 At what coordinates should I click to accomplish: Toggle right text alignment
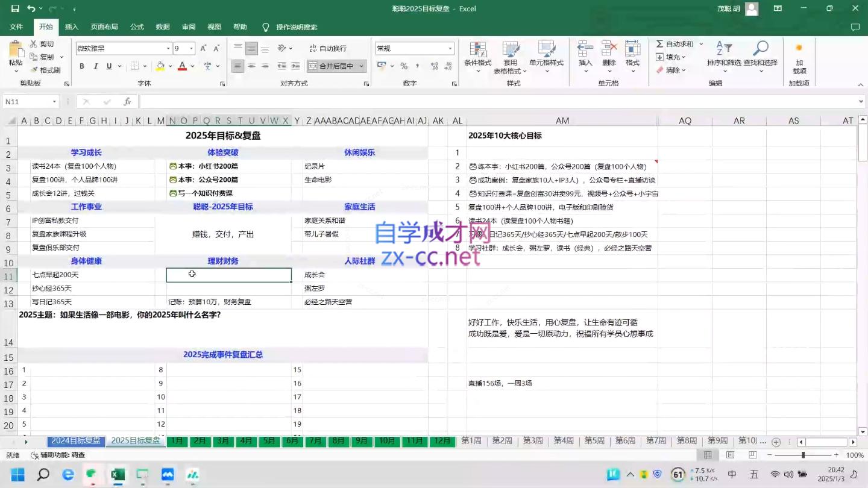(265, 66)
